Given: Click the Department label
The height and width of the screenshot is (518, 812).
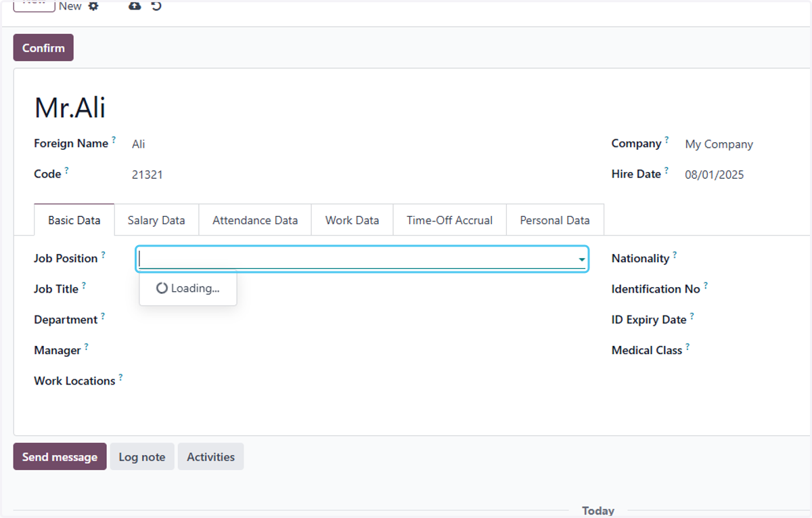Looking at the screenshot, I should tap(66, 320).
